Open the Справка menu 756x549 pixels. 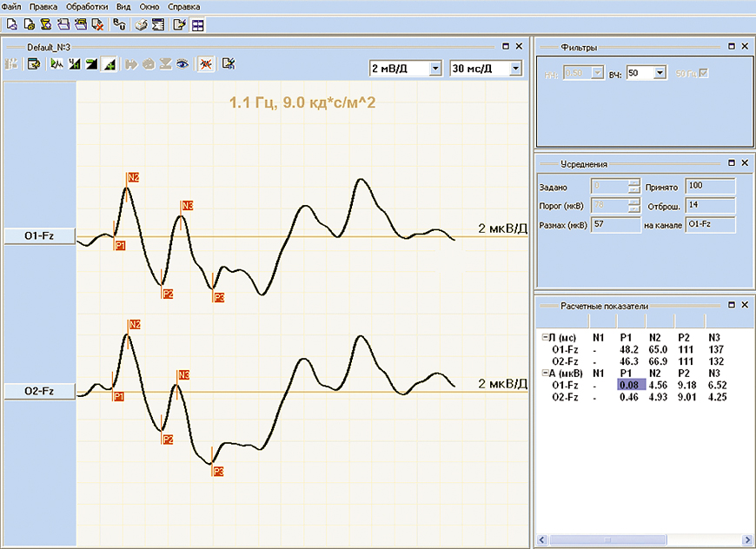(184, 7)
